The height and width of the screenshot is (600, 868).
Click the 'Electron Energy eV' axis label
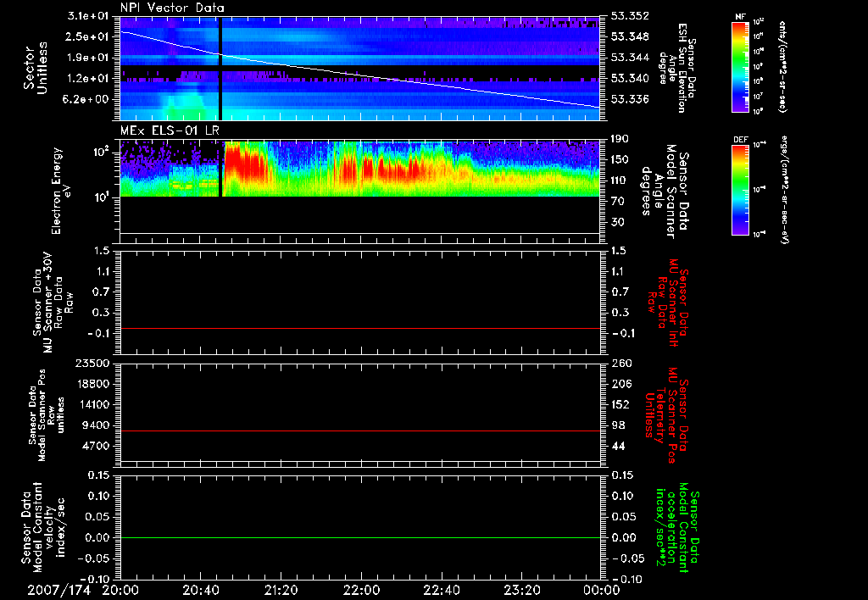(61, 191)
